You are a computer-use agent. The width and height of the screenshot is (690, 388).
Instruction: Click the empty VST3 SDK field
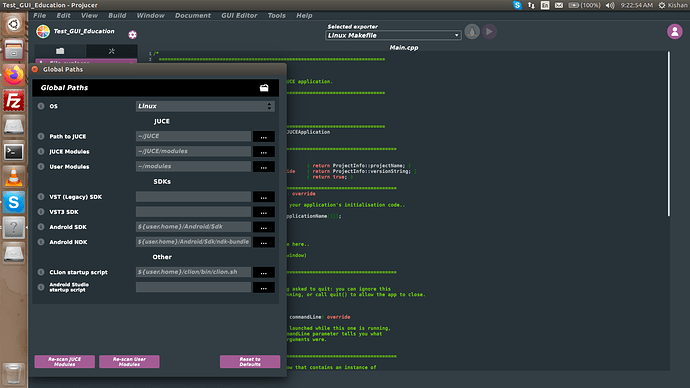[x=193, y=212]
